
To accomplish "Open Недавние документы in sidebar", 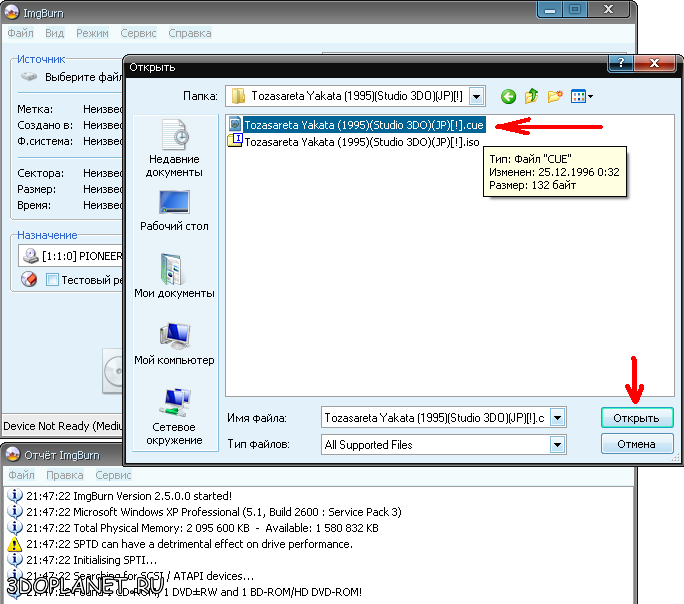I will click(175, 148).
